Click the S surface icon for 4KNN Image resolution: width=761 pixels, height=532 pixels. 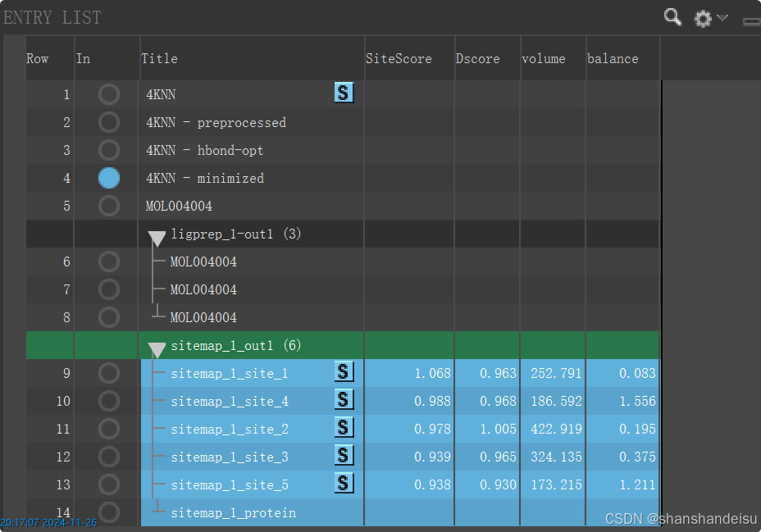point(344,92)
